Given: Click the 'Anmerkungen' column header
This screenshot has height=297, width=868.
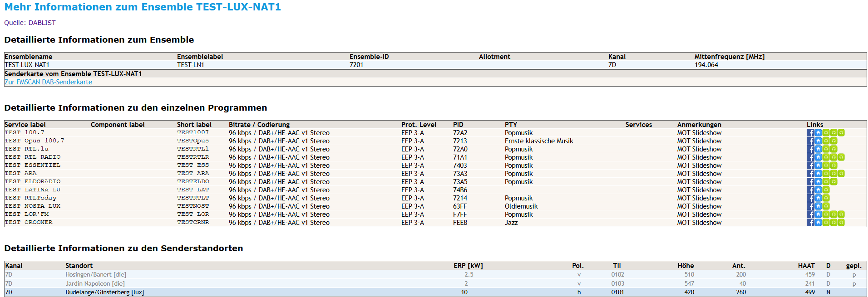Looking at the screenshot, I should pyautogui.click(x=699, y=125).
